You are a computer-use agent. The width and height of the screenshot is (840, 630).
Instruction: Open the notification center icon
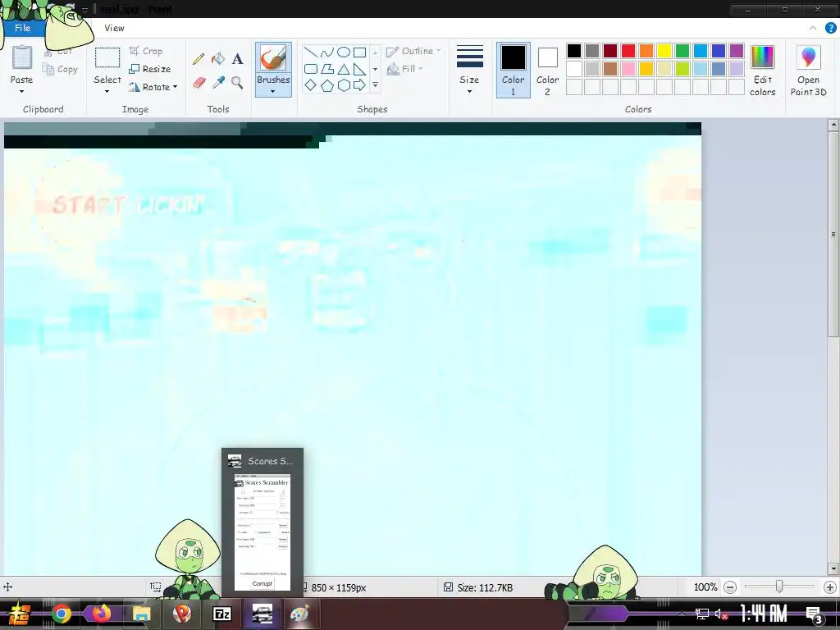815,614
